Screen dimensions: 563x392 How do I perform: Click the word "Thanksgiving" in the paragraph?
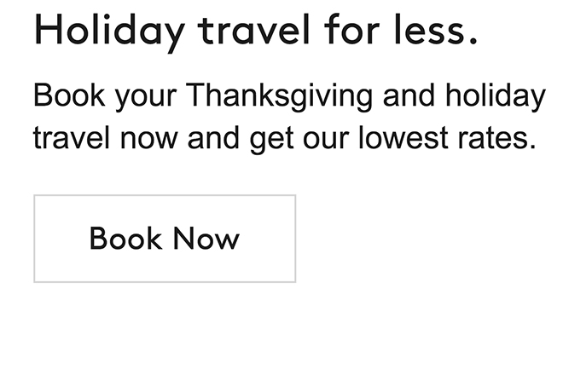(279, 95)
